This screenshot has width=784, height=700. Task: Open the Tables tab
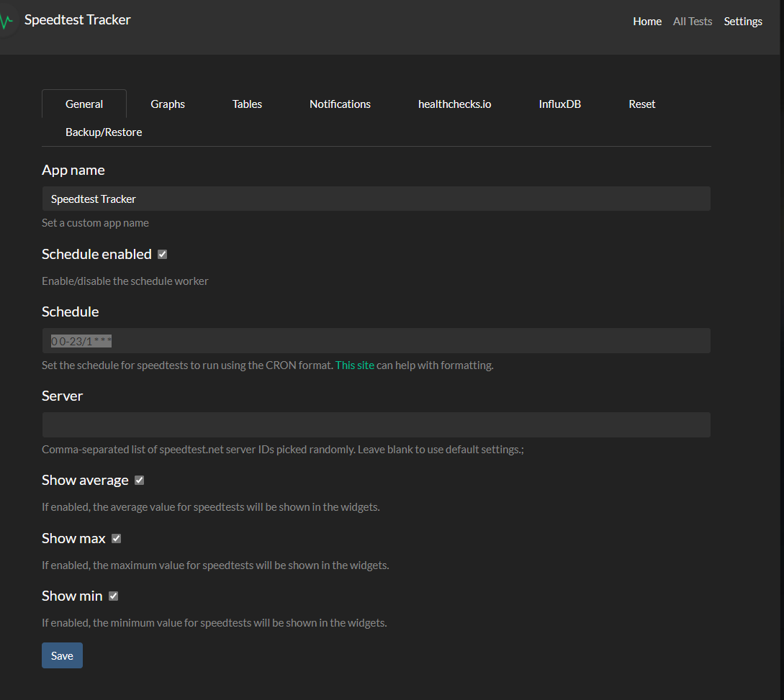point(247,104)
